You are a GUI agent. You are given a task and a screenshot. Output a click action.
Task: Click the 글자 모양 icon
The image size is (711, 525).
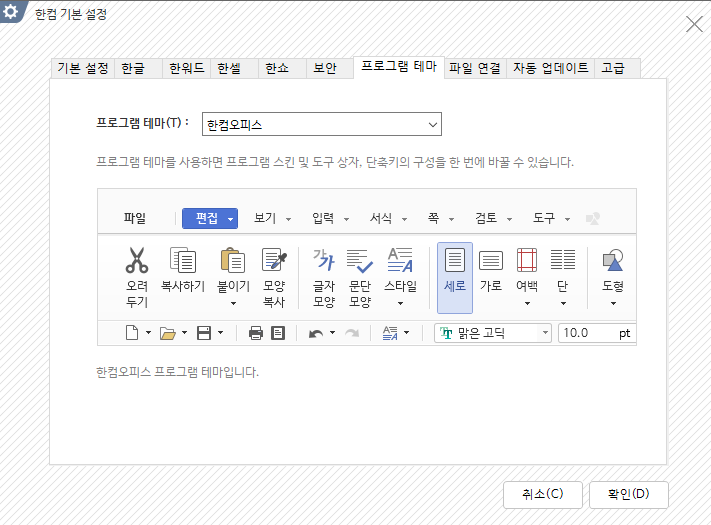324,260
